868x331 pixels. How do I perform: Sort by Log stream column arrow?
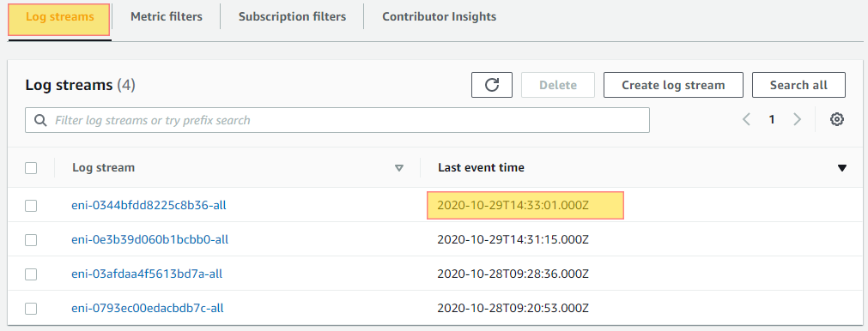pyautogui.click(x=399, y=168)
